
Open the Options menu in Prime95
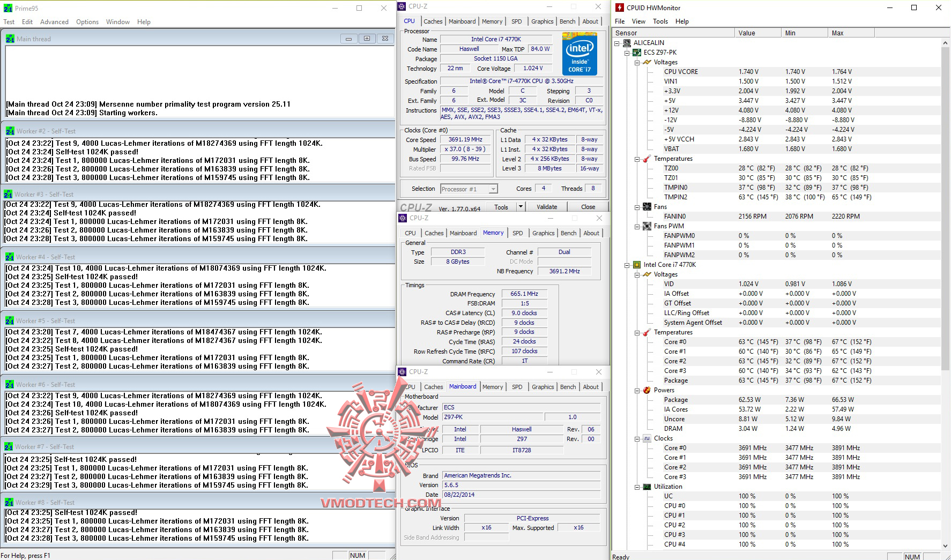87,22
